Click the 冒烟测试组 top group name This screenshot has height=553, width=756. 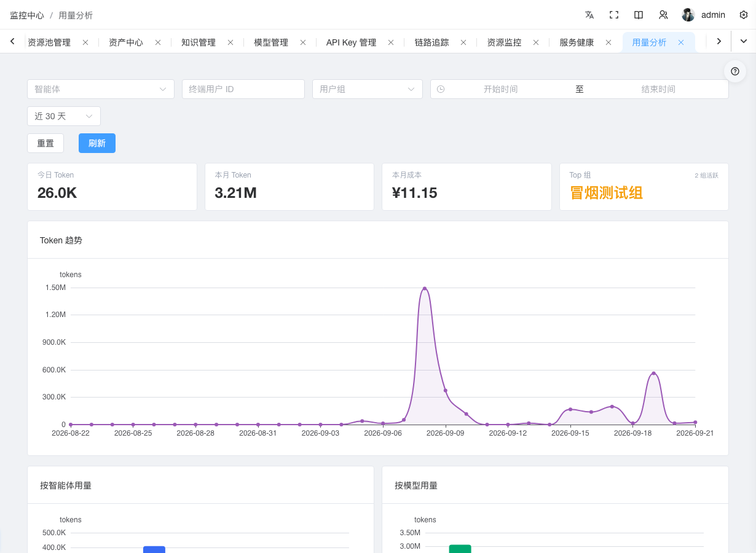(607, 193)
